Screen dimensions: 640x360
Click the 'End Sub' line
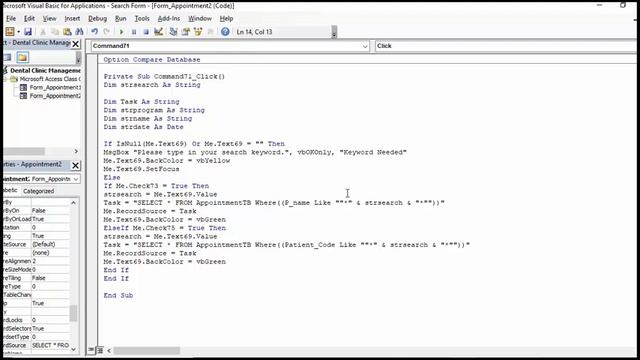118,295
